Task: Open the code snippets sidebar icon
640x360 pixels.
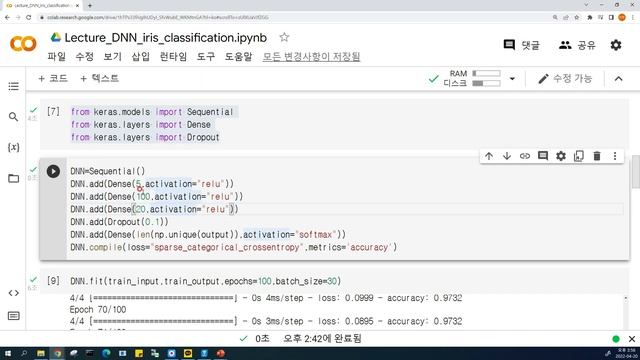Action: point(13,293)
